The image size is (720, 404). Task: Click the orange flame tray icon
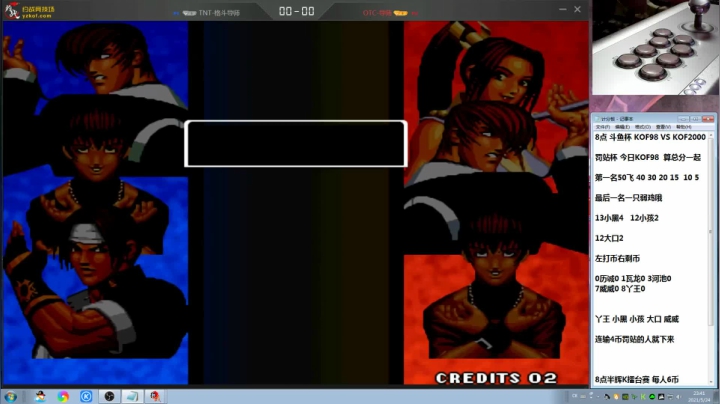(x=616, y=397)
